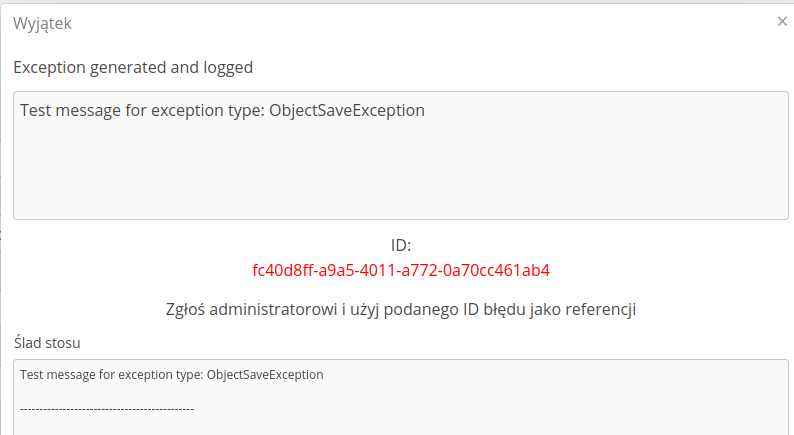Click the dashed separator in the stack trace
The height and width of the screenshot is (435, 794).
point(107,408)
